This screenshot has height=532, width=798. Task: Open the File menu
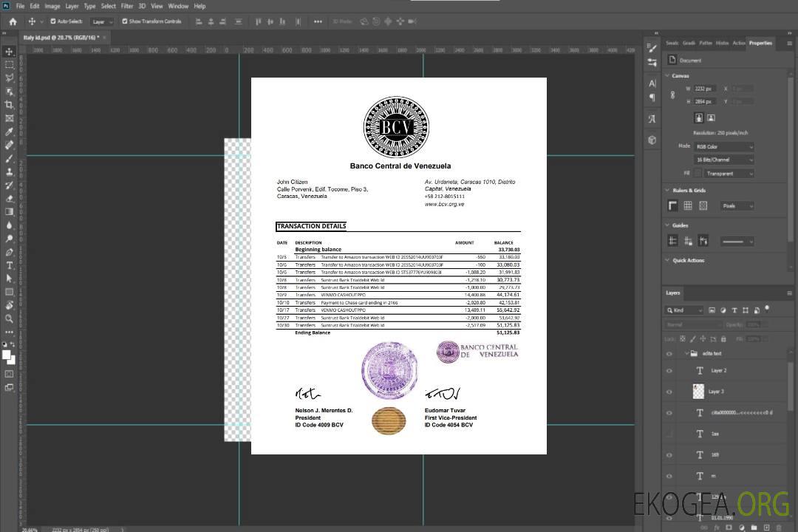21,6
